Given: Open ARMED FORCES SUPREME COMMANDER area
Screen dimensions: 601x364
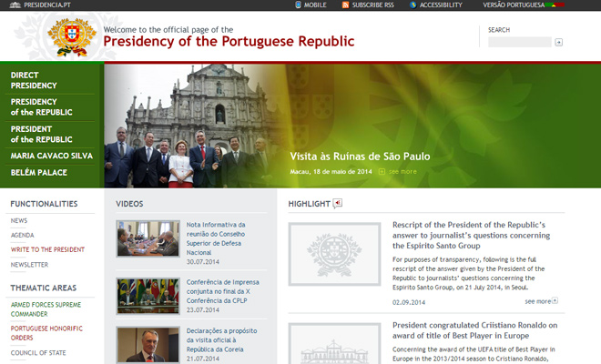Looking at the screenshot, I should coord(46,309).
